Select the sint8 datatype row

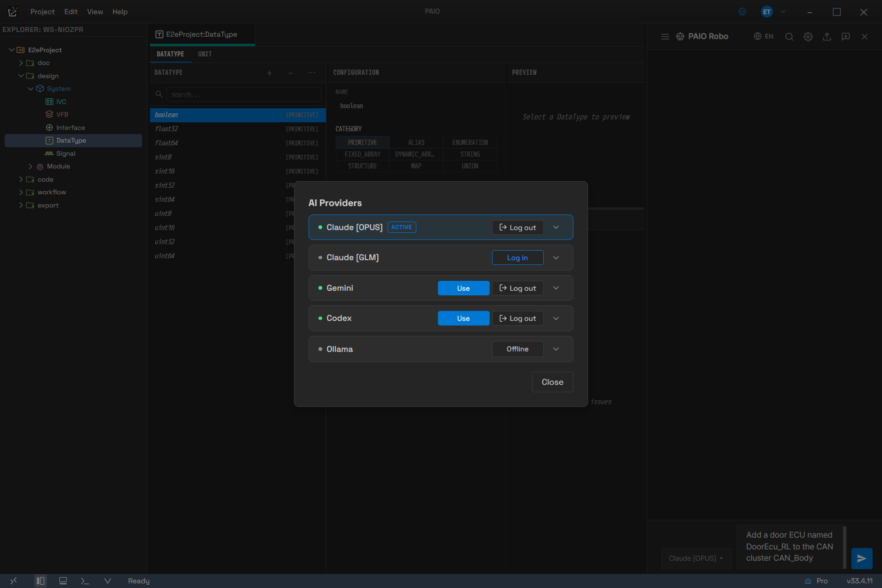coord(238,157)
